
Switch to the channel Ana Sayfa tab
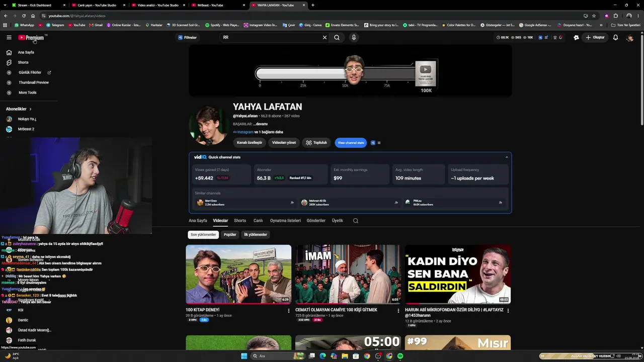[198, 221]
